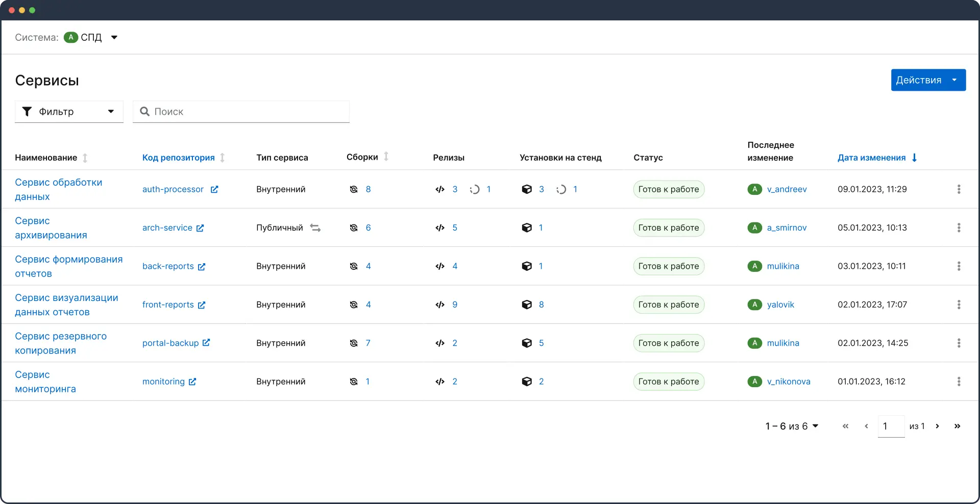Toggle Дата изменения sort direction
Screen dimensions: 980x504
pyautogui.click(x=914, y=158)
